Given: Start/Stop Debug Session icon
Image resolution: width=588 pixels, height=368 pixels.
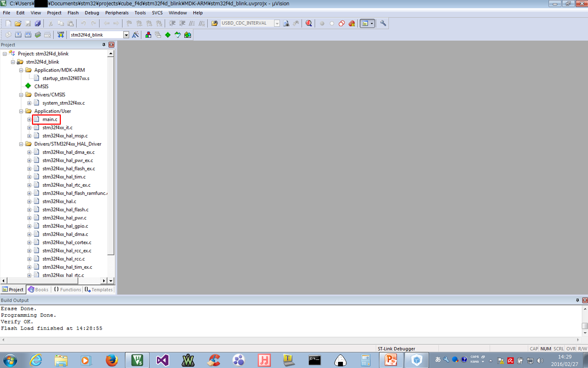Looking at the screenshot, I should coord(308,23).
